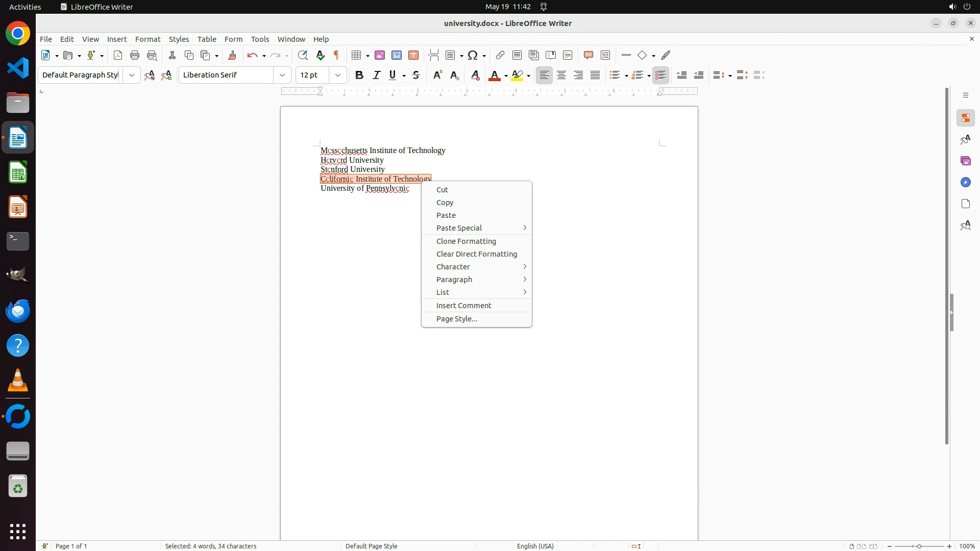
Task: Open the Navigator sidebar panel
Action: (x=966, y=182)
